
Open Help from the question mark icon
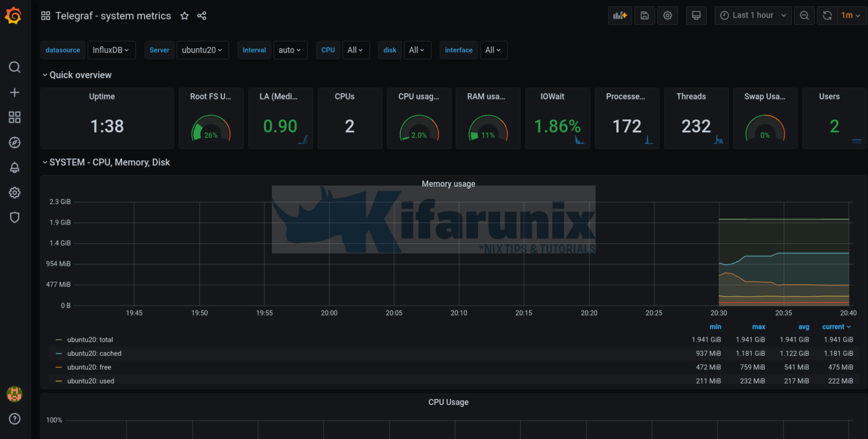point(14,419)
